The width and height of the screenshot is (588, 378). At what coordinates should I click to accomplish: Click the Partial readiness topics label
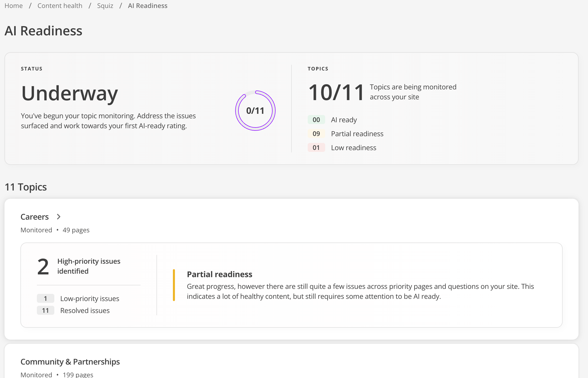click(x=357, y=134)
